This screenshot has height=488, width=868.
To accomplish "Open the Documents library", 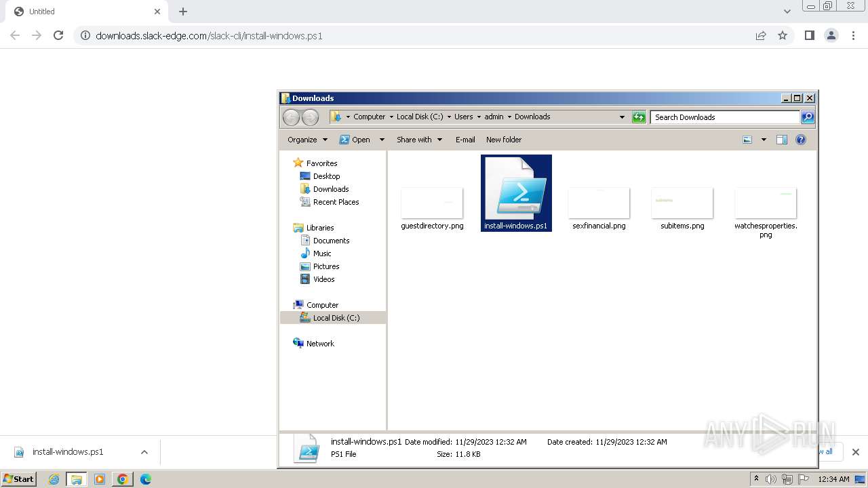I will [331, 241].
